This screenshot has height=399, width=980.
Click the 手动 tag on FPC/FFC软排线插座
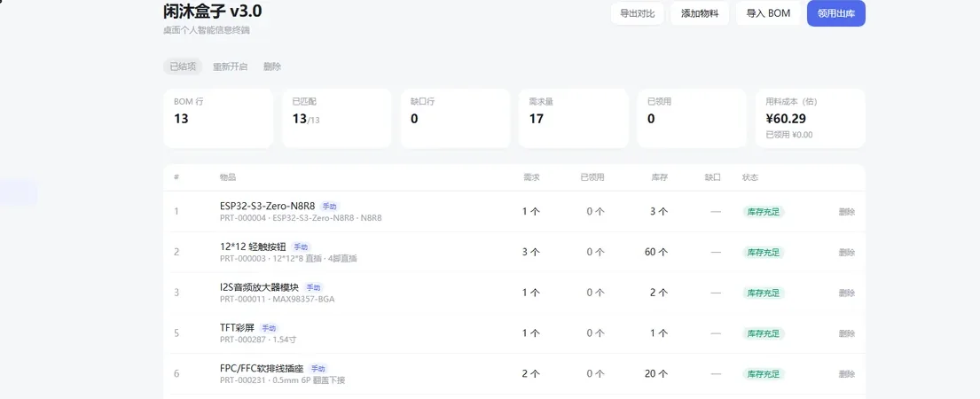click(318, 369)
